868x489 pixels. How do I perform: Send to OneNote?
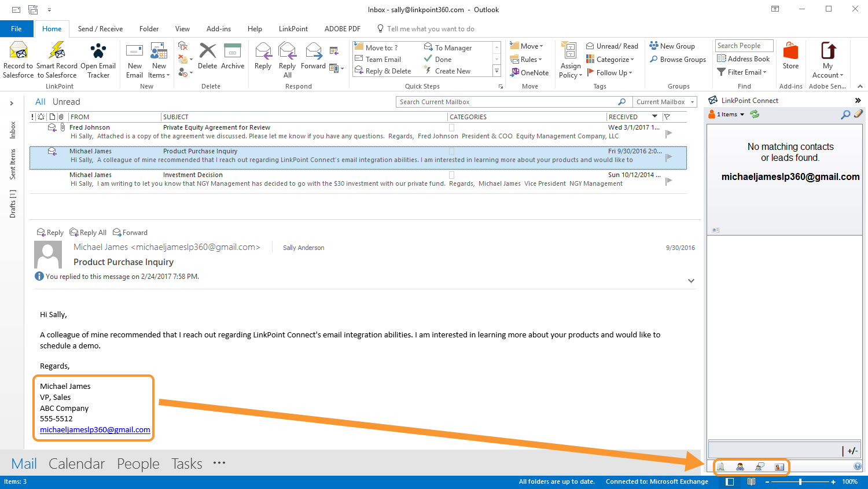coord(529,72)
